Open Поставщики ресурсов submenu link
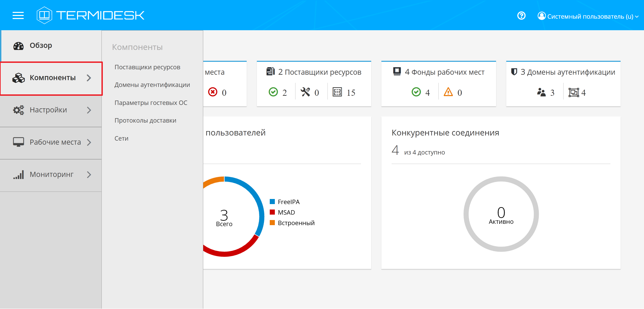The image size is (644, 309). 147,67
